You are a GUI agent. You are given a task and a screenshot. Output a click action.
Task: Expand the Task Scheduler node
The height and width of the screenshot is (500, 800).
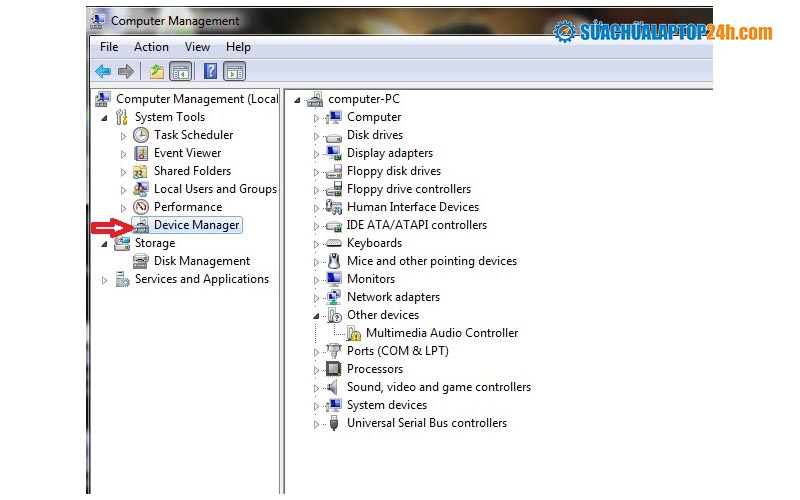point(123,136)
